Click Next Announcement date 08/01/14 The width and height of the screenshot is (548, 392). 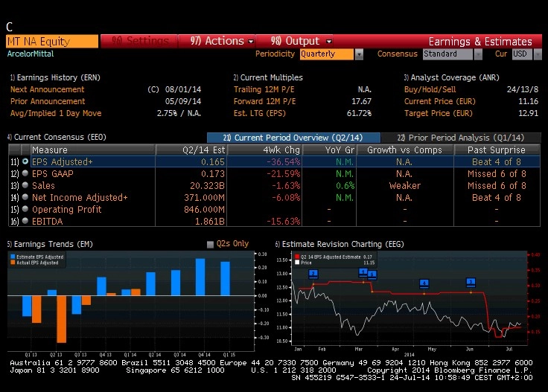[183, 89]
